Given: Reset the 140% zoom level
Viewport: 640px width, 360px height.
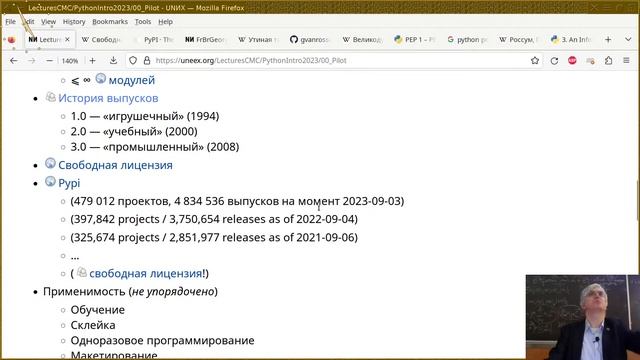Looking at the screenshot, I should 70,61.
